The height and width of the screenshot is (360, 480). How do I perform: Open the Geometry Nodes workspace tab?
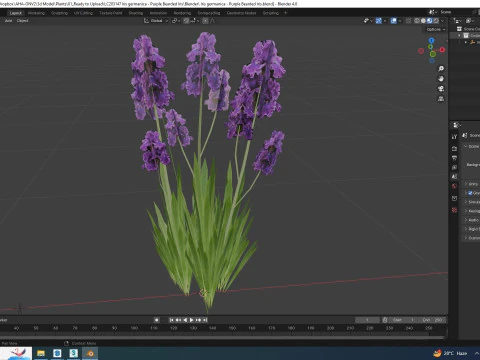[242, 13]
